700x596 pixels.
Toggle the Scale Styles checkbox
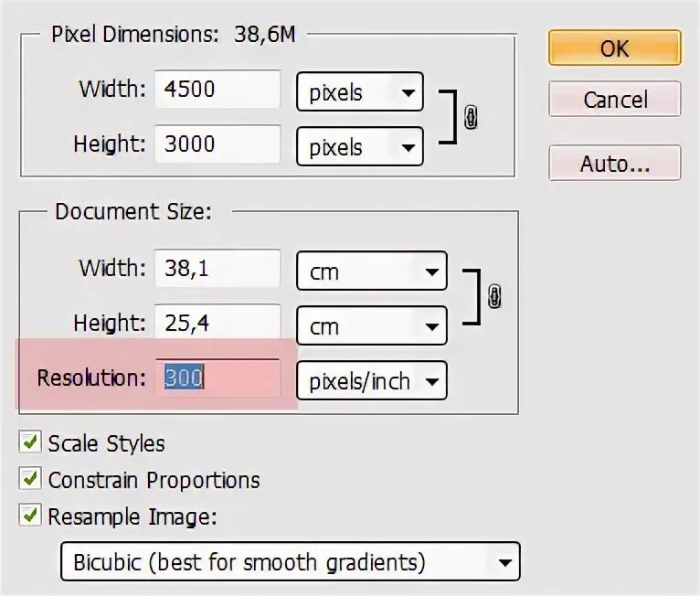tap(31, 443)
